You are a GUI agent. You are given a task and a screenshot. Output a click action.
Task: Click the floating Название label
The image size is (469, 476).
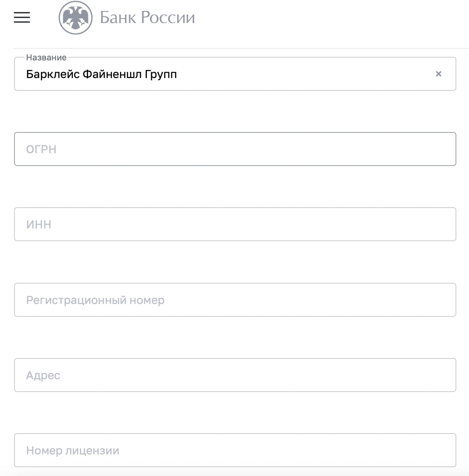[x=46, y=58]
